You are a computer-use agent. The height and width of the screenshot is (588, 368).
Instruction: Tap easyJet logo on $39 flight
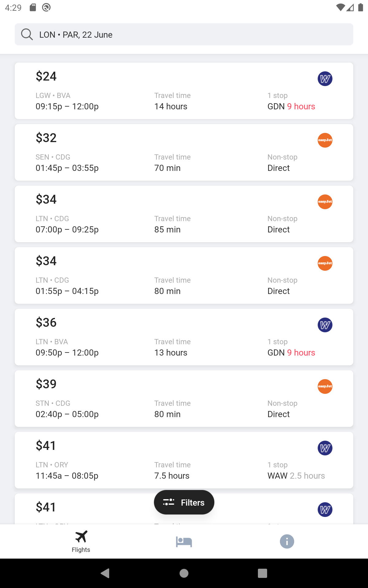click(x=325, y=386)
